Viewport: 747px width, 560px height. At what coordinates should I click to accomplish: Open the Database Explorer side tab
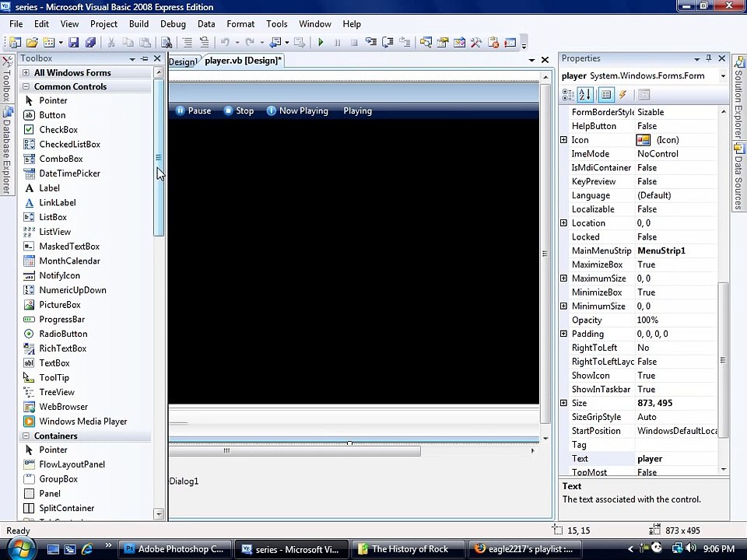point(7,151)
